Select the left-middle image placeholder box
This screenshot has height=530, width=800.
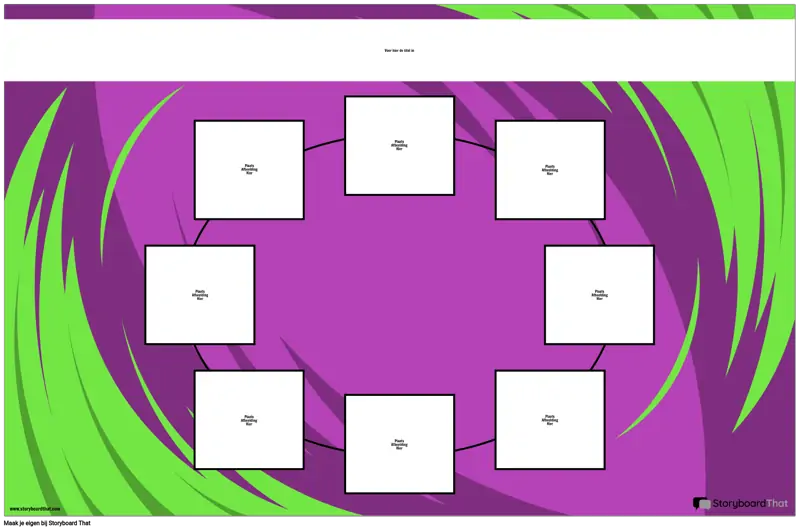[x=200, y=295]
